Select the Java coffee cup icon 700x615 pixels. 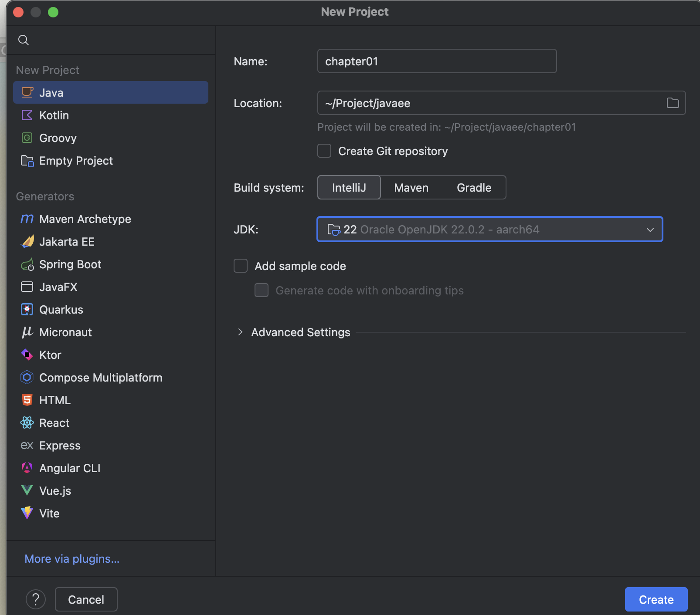click(27, 92)
